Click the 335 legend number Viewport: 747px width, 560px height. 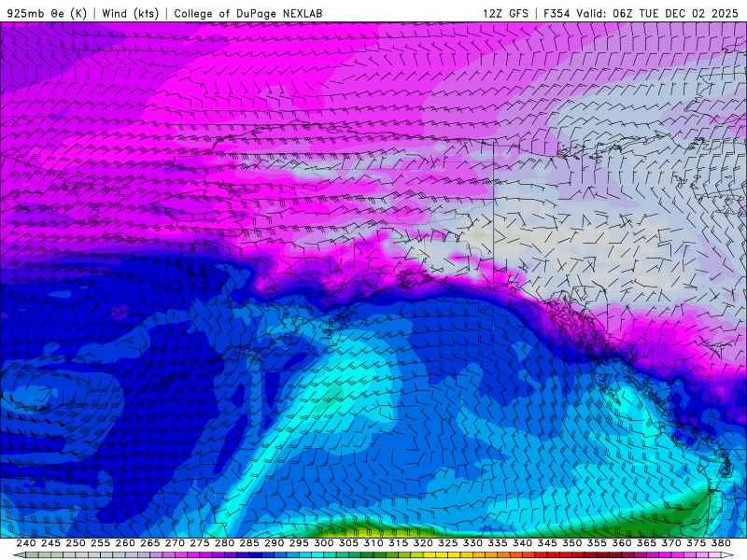tap(498, 543)
